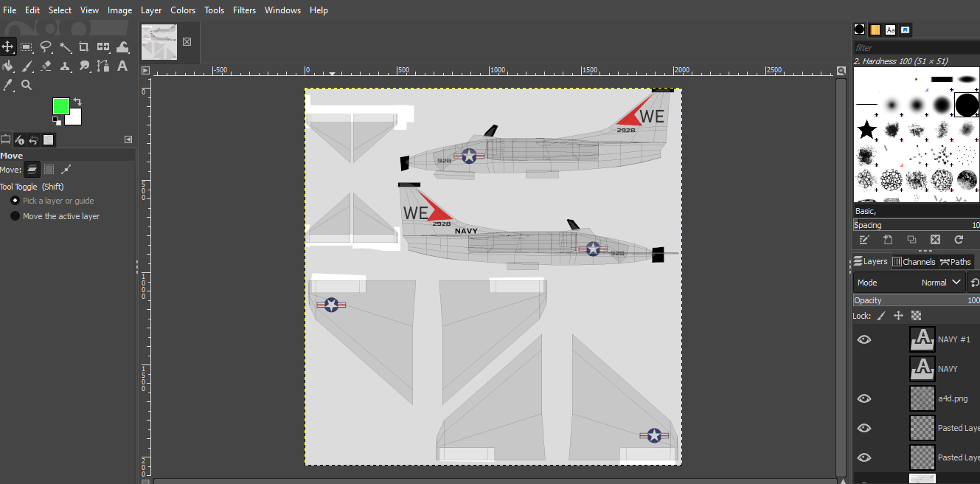Select the Text tool
Screen dimensions: 980x484
coord(122,66)
